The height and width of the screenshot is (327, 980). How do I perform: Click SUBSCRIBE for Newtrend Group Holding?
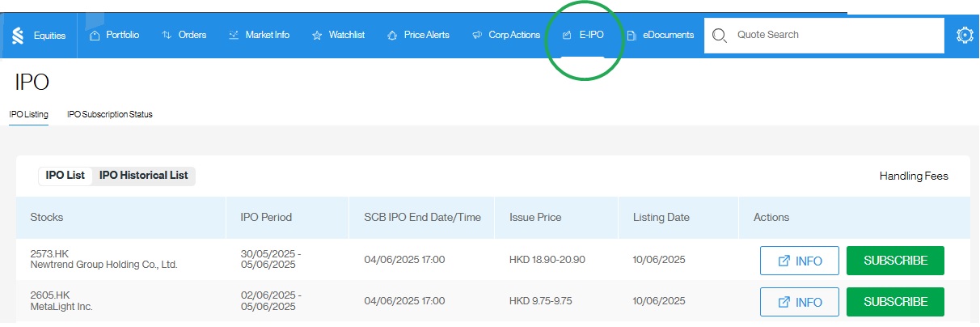click(895, 261)
